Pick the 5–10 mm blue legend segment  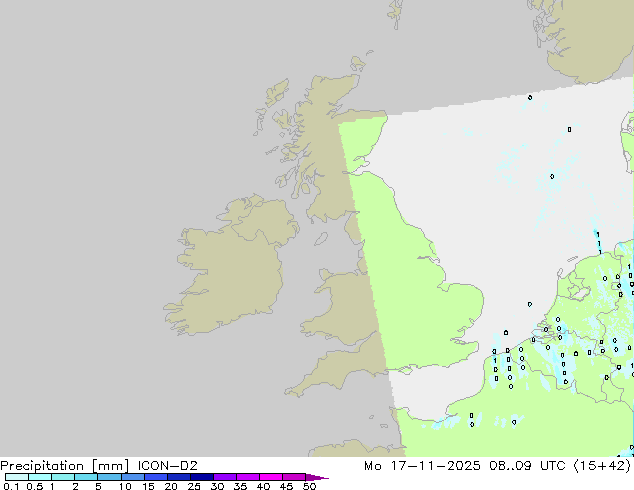(110, 478)
